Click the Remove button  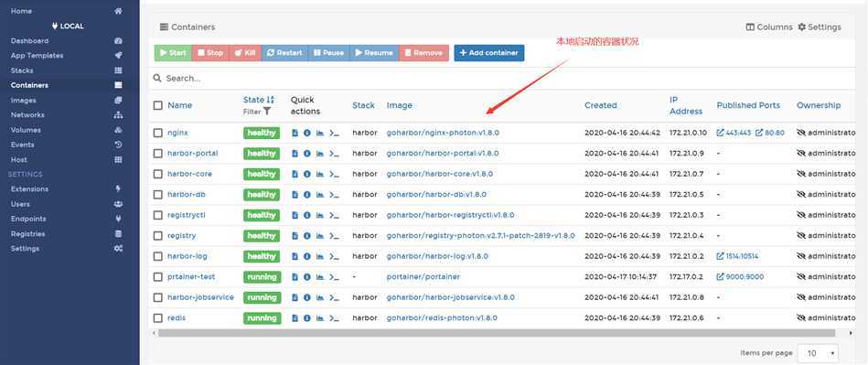(x=423, y=53)
